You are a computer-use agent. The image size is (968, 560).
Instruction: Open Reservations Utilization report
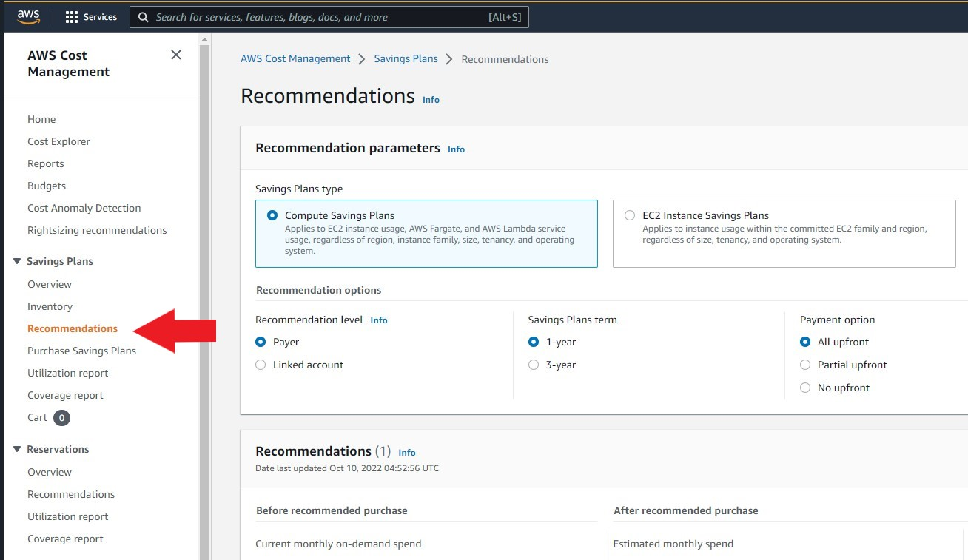[68, 516]
